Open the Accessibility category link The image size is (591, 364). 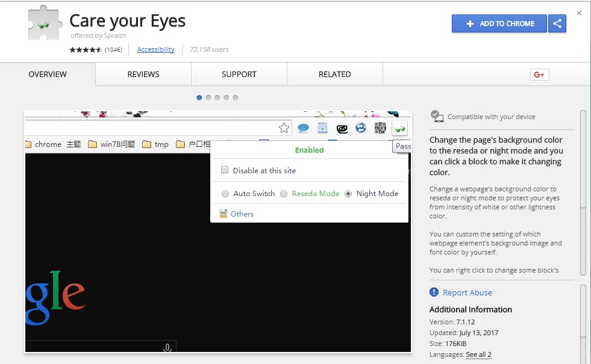pyautogui.click(x=155, y=49)
